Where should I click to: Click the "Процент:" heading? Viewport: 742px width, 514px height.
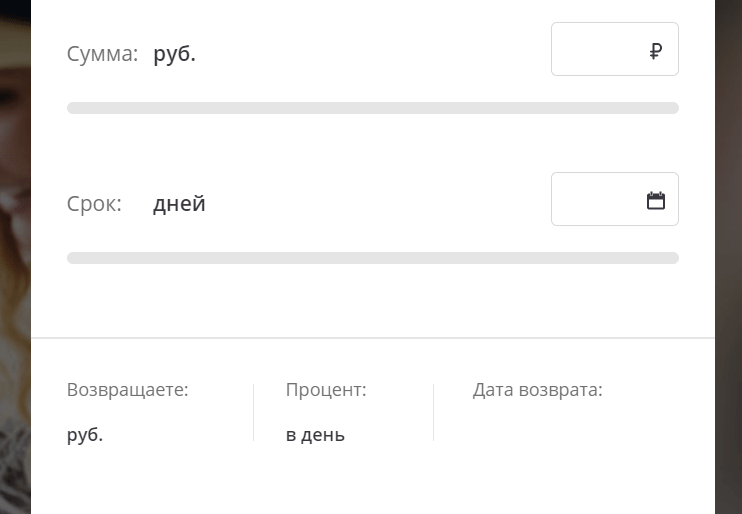326,390
